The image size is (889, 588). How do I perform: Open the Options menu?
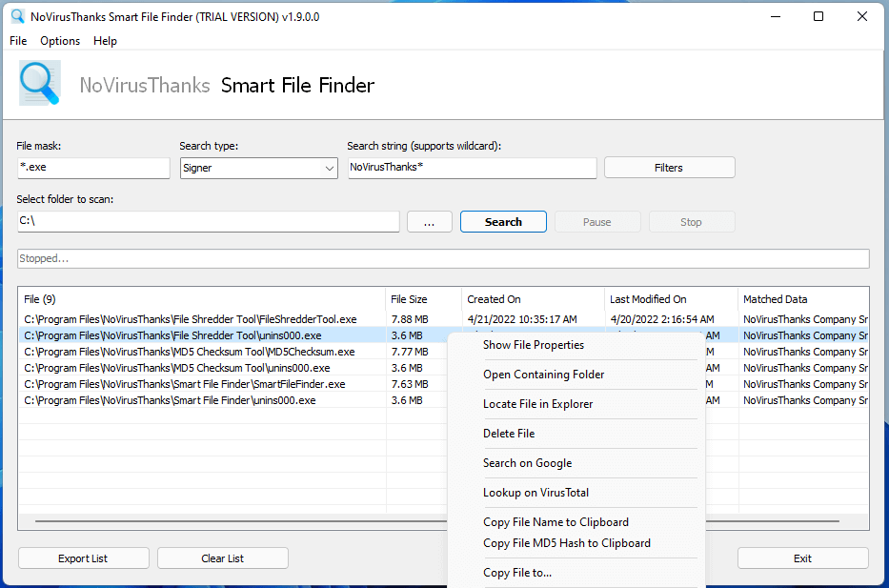coord(60,41)
